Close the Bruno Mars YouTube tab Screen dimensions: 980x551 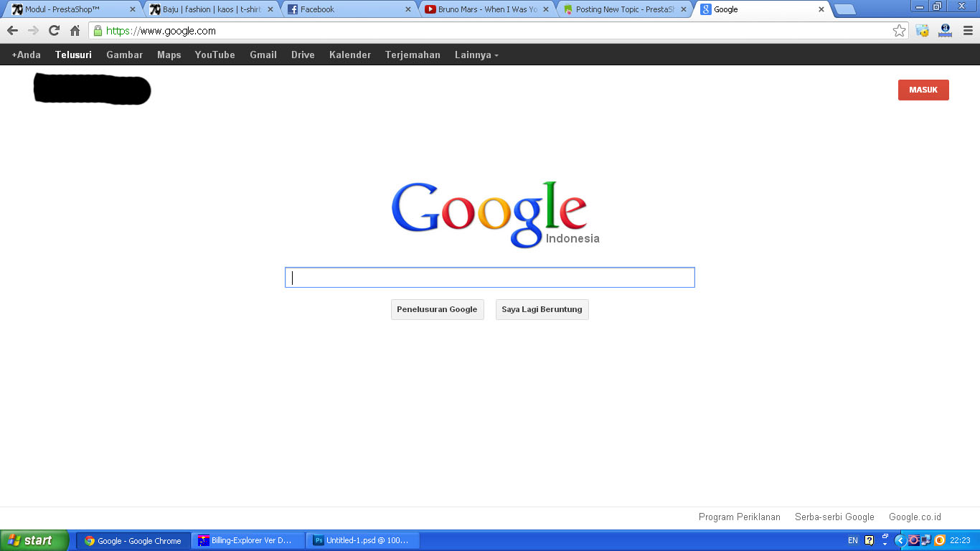546,9
